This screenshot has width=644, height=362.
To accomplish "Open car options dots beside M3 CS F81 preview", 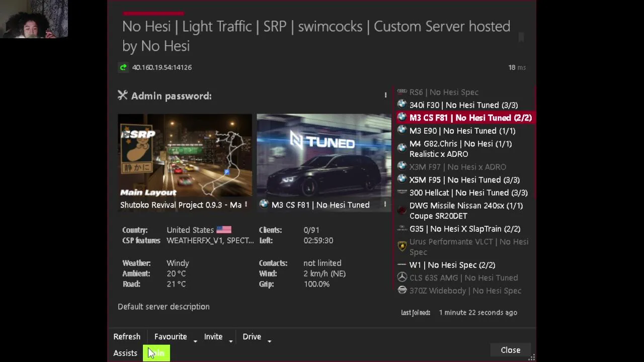I will pos(385,204).
